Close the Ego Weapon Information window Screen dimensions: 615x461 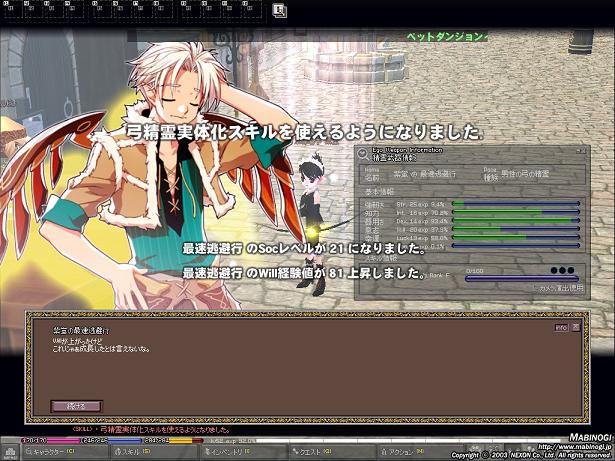tap(582, 151)
